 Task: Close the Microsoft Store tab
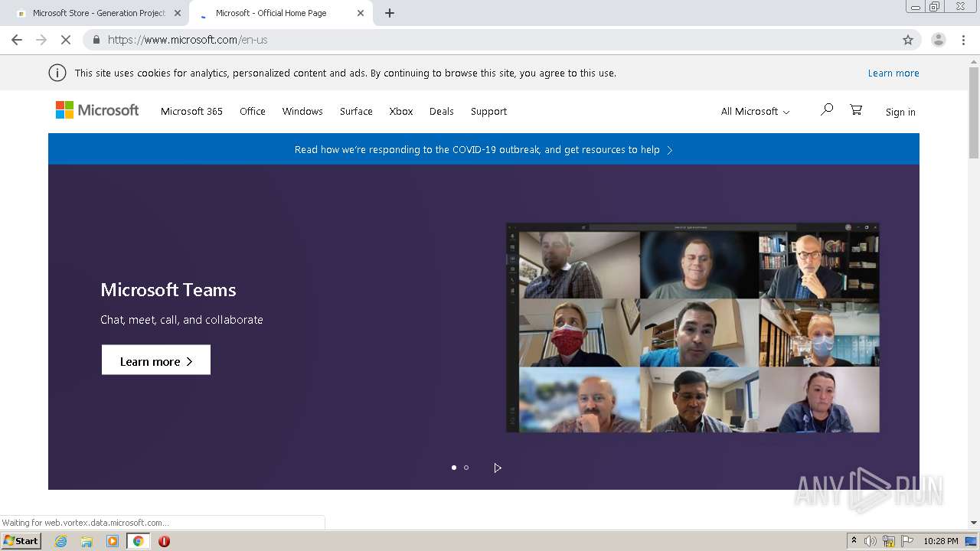click(178, 13)
